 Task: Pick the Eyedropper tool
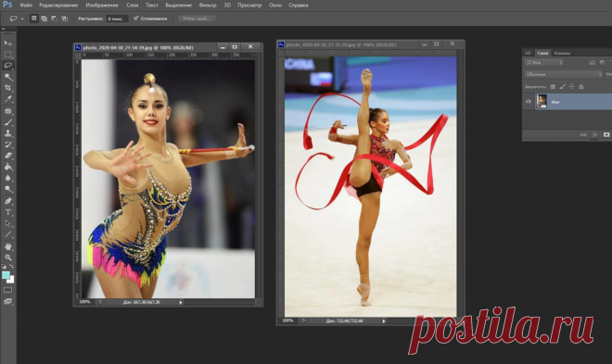(x=7, y=99)
